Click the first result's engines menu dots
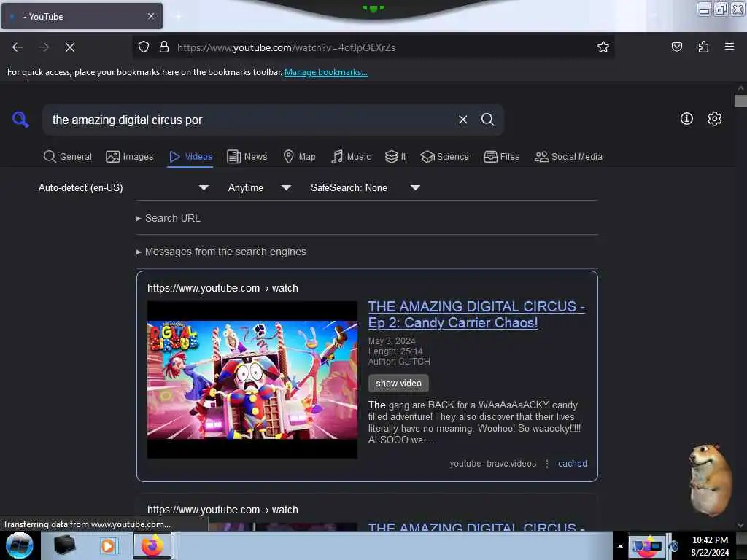The image size is (747, 560). [547, 463]
